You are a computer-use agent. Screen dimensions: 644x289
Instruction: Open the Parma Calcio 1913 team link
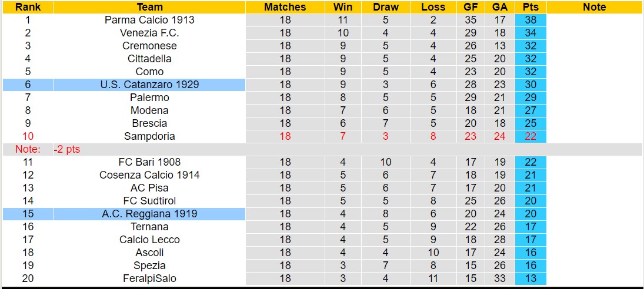pyautogui.click(x=149, y=20)
